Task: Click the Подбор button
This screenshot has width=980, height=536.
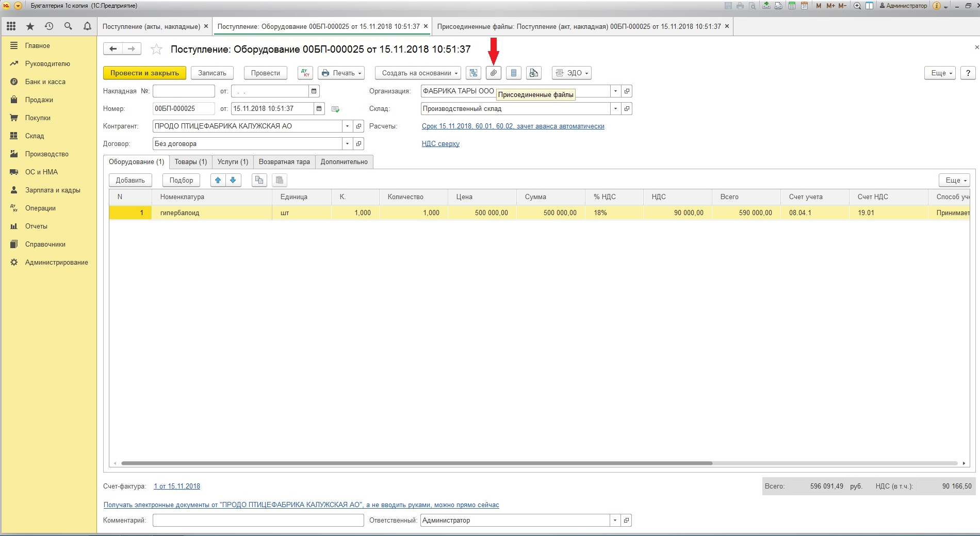Action: pos(181,180)
